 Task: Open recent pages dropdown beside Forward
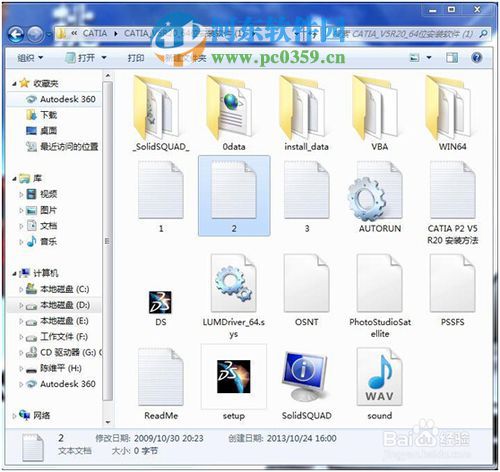pos(49,34)
